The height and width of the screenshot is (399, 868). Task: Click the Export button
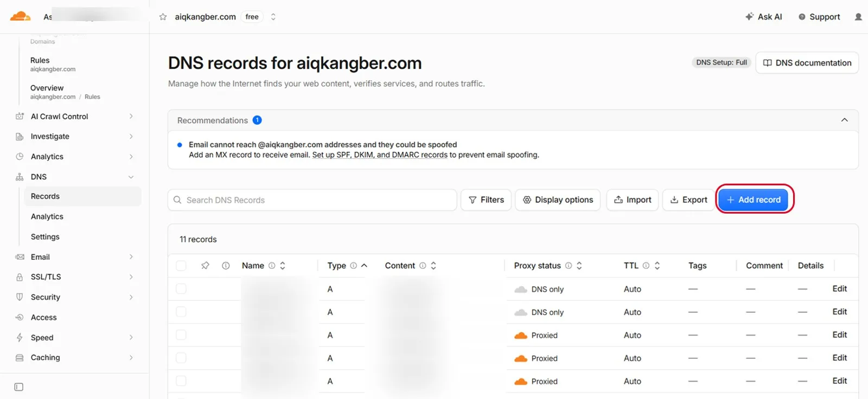coord(688,200)
